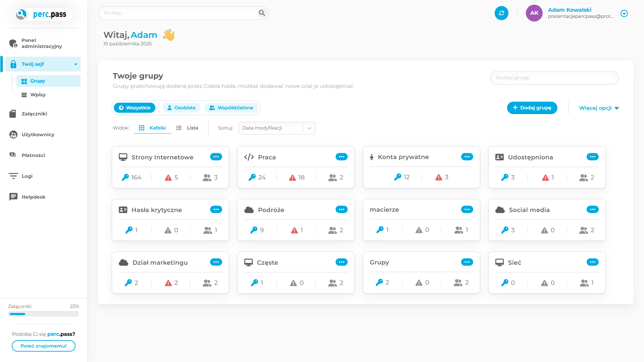Click the AK user avatar
This screenshot has width=644, height=362.
534,13
